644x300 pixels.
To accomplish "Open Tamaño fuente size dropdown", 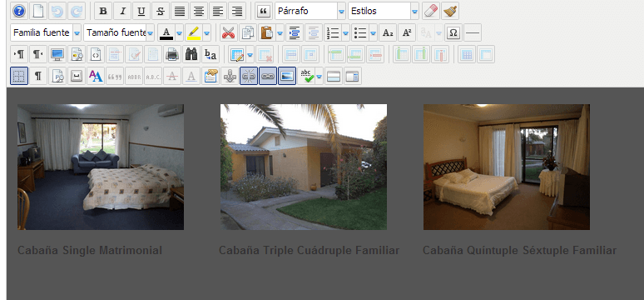I will [x=119, y=32].
